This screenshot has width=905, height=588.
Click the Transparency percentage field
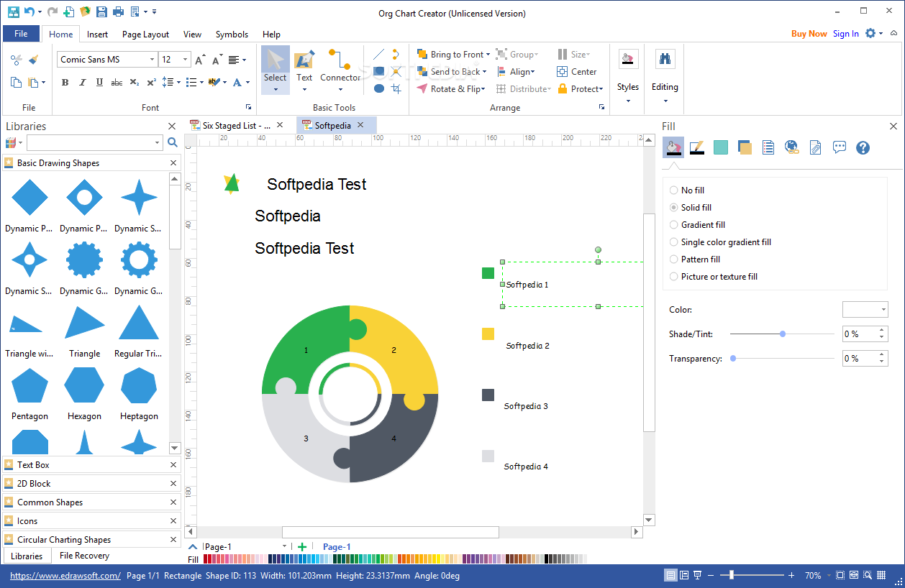click(860, 358)
